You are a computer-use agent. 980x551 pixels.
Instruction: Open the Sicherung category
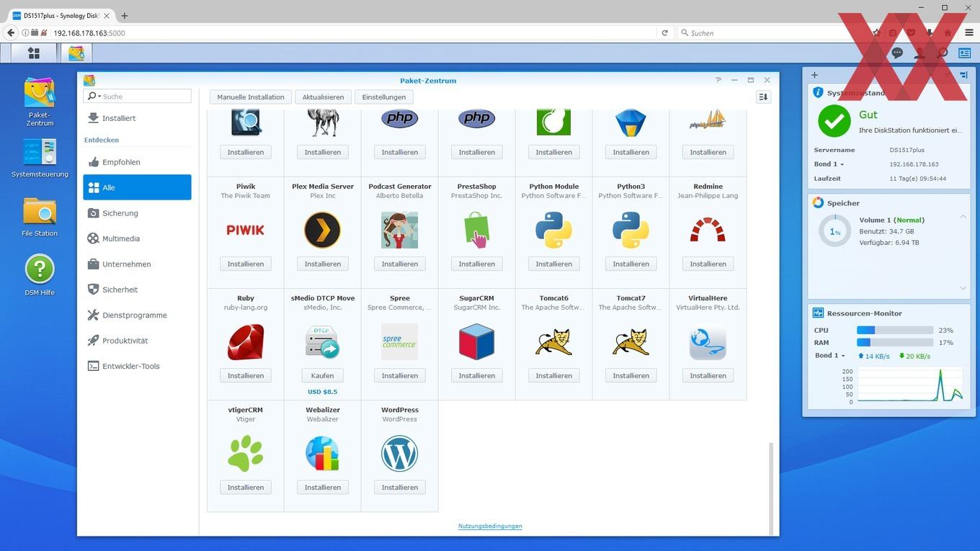point(137,213)
